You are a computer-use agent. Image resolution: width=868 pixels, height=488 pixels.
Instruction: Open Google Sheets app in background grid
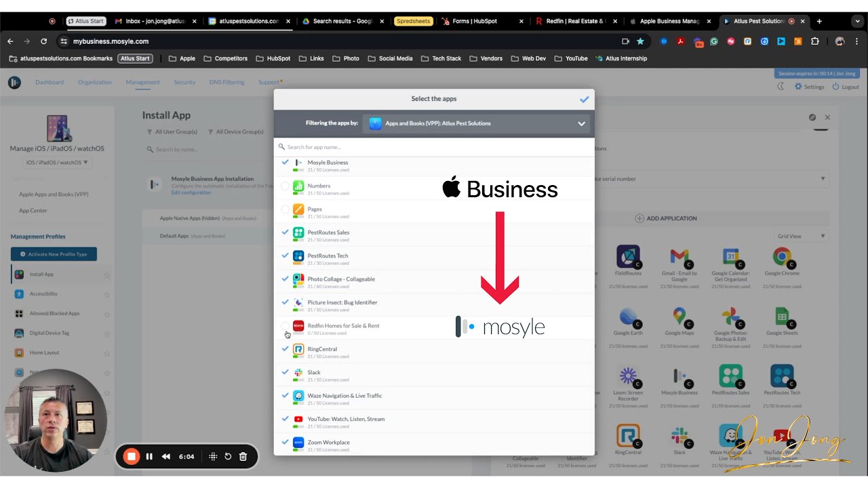click(x=782, y=317)
